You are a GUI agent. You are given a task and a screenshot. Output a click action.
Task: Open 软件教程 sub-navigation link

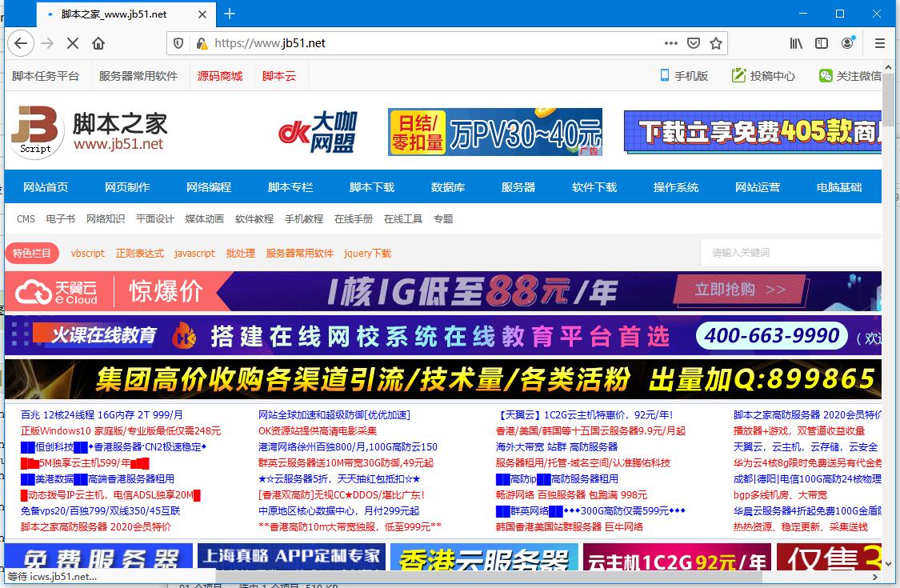pos(254,218)
